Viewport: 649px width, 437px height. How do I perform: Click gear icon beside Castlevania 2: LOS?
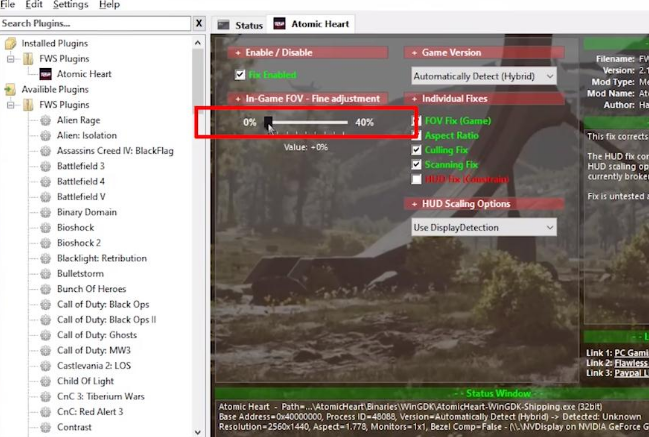point(46,366)
